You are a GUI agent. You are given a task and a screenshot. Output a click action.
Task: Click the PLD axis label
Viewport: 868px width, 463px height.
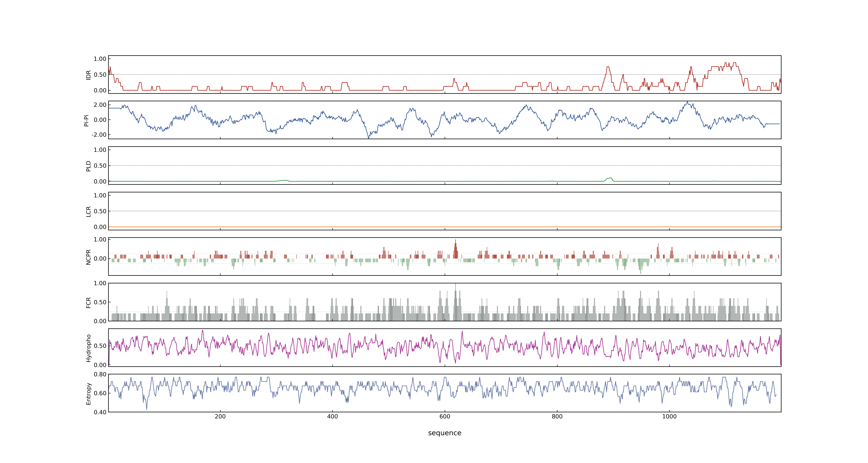pos(89,166)
